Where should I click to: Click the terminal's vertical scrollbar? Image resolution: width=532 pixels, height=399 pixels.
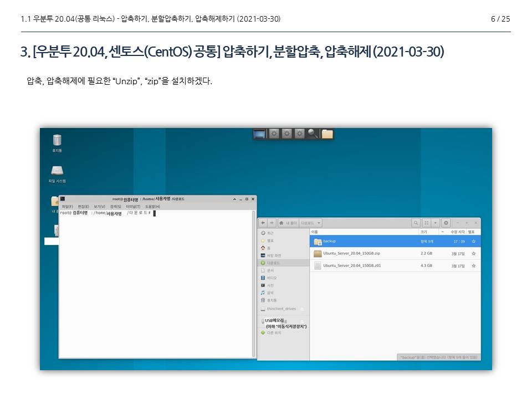(254, 284)
